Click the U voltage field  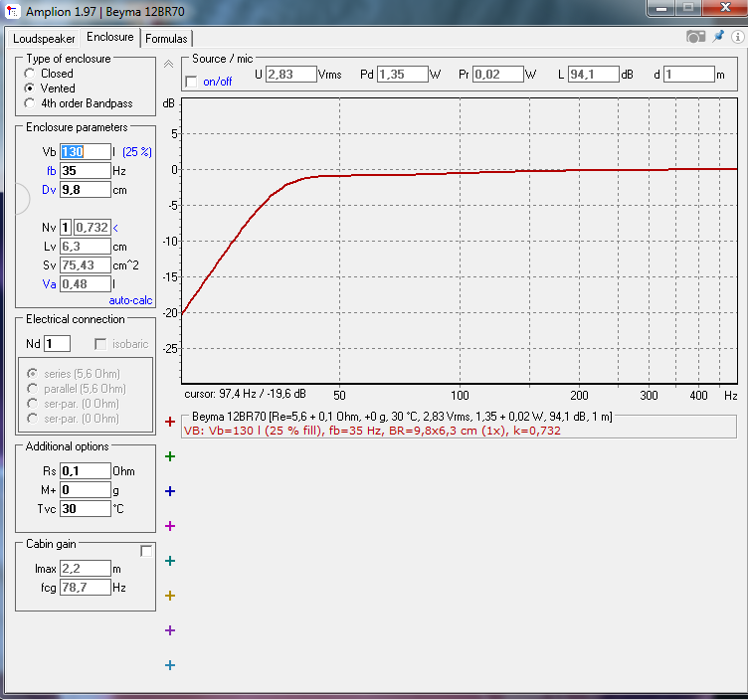(291, 75)
